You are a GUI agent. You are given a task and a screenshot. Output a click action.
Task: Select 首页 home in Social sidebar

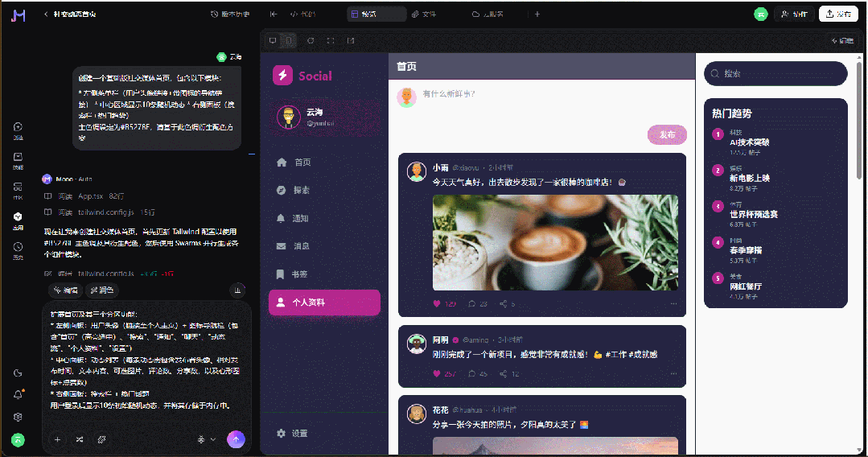[x=324, y=163]
